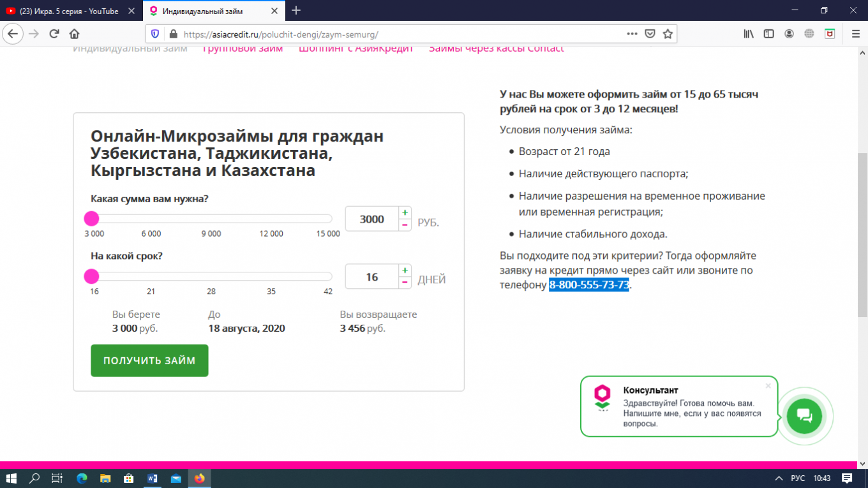
Task: Click the McAfee extension icon
Action: [x=830, y=34]
